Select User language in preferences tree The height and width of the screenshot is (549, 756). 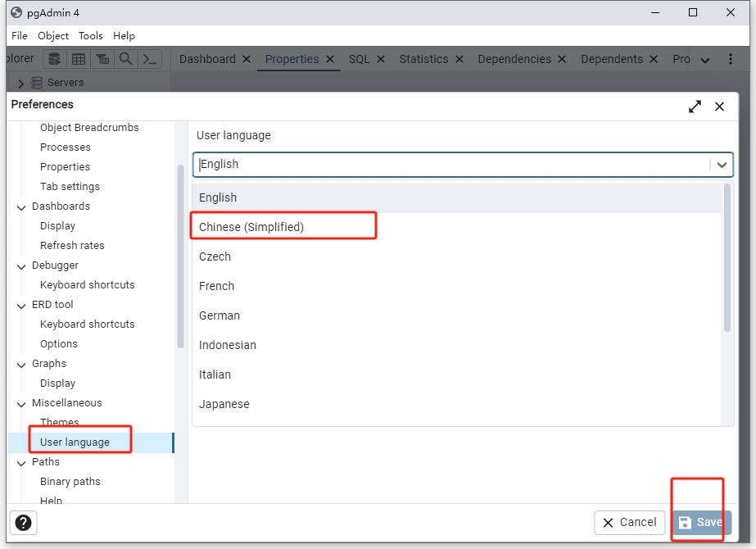coord(75,442)
